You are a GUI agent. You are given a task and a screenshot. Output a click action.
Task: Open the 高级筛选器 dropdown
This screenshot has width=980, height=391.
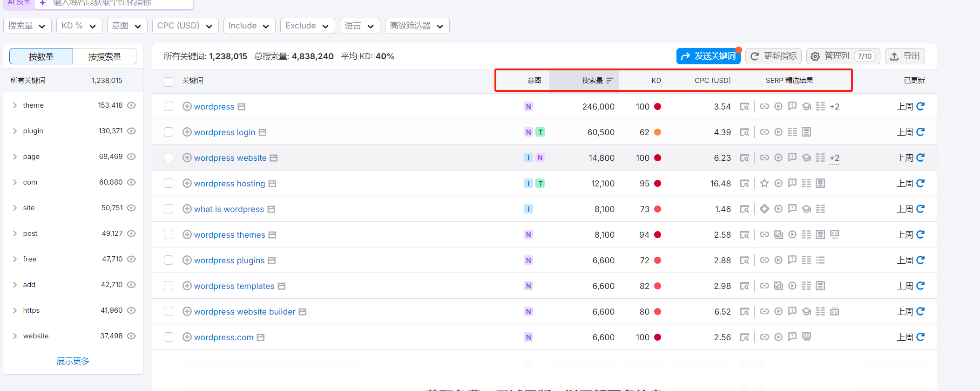417,26
